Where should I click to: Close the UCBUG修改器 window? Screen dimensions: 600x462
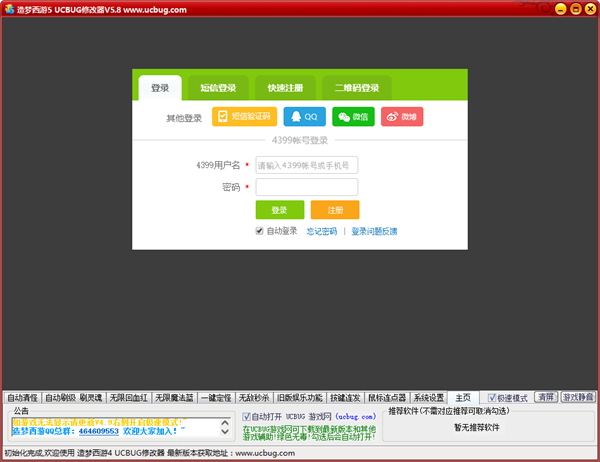point(590,9)
